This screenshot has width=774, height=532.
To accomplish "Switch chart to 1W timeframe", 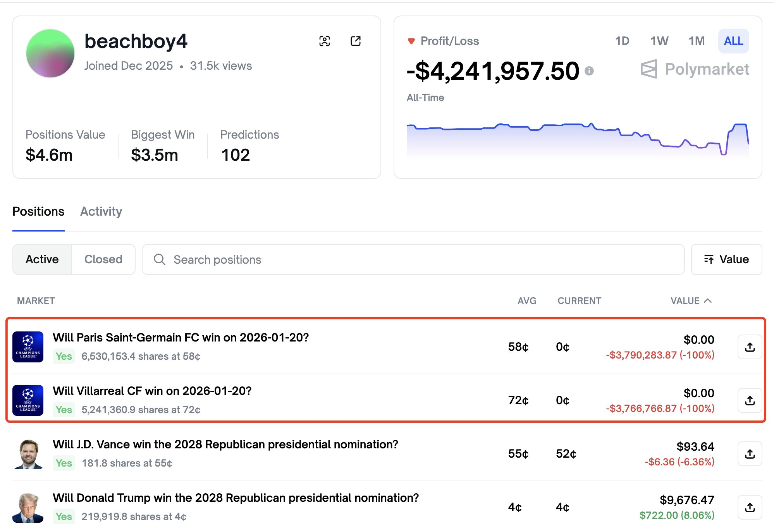I will tap(659, 41).
